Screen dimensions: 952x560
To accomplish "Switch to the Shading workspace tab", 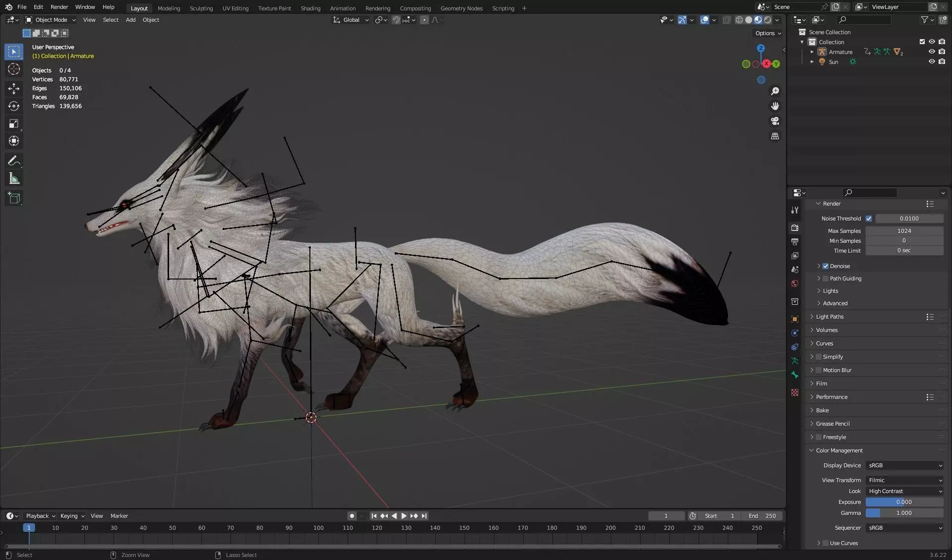I will 310,8.
